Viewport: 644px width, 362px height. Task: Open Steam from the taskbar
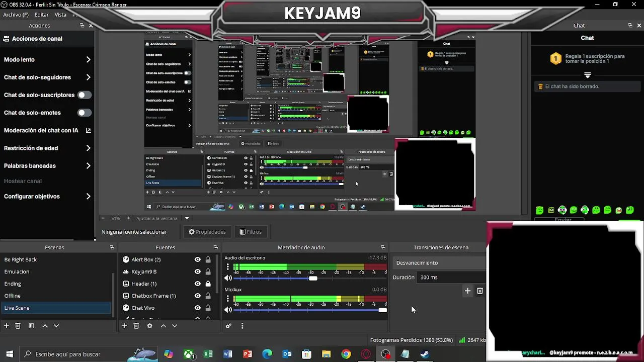point(425,354)
